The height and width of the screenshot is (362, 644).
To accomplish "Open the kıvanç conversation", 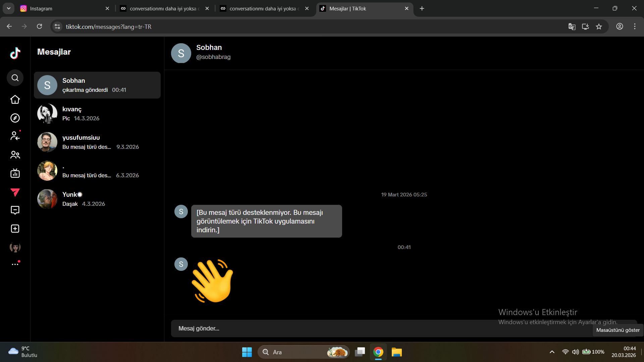I will (97, 114).
